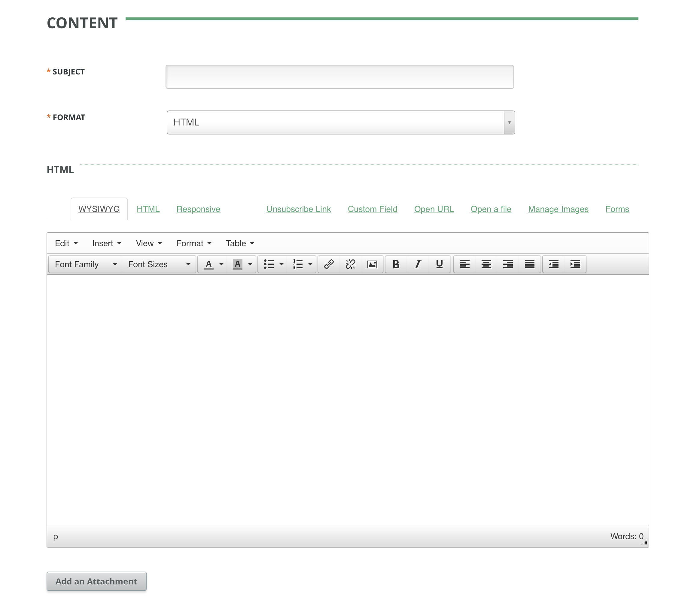Insert a hyperlink with the link icon

(328, 264)
